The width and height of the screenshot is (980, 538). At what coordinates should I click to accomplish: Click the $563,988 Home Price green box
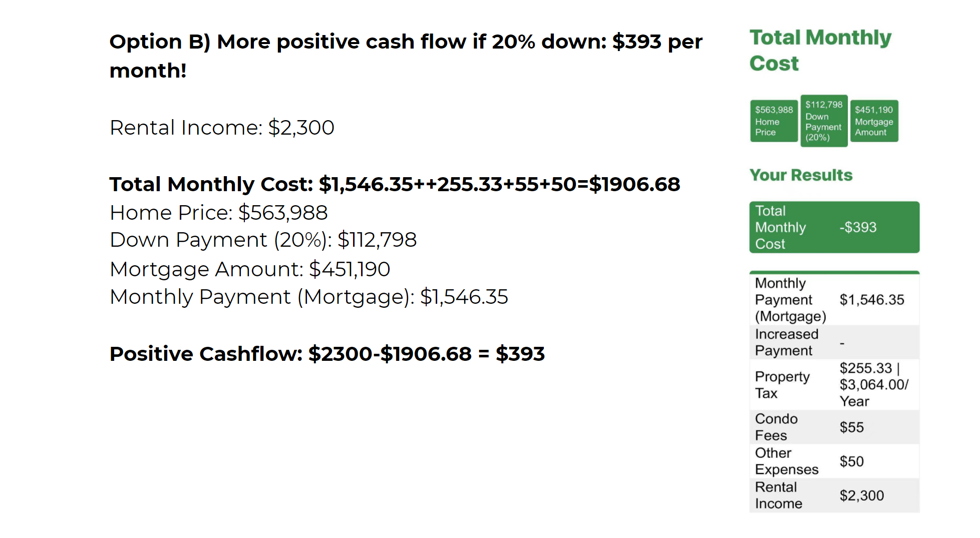coord(773,121)
